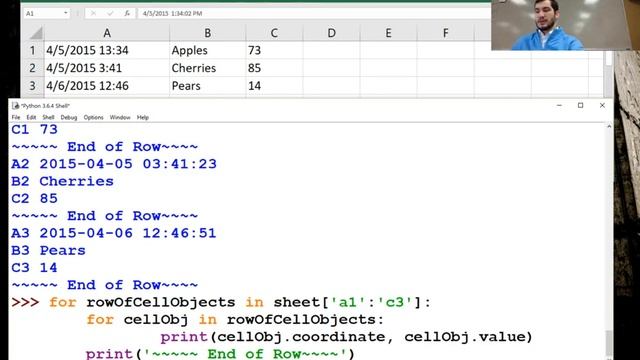Click the Select All corner in Excel
640x360 pixels.
(33, 33)
